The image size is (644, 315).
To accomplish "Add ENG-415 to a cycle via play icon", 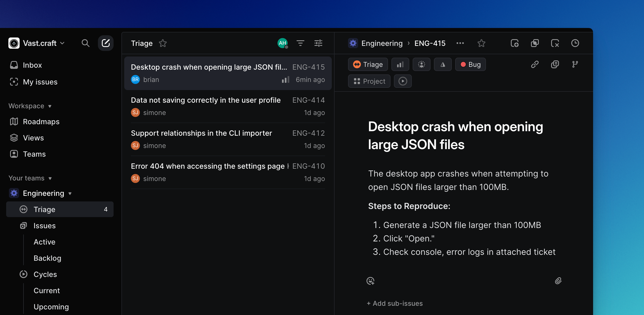I will [x=403, y=81].
